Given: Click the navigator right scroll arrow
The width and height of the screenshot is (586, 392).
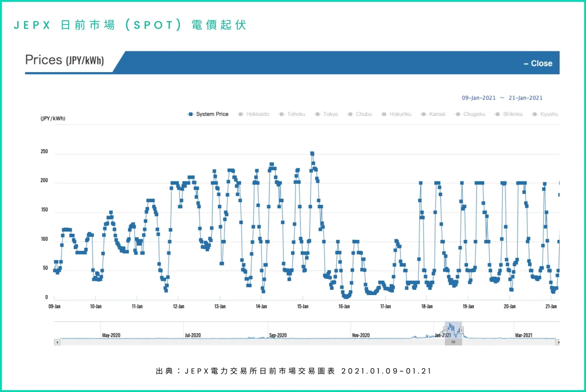Looking at the screenshot, I should [558, 342].
